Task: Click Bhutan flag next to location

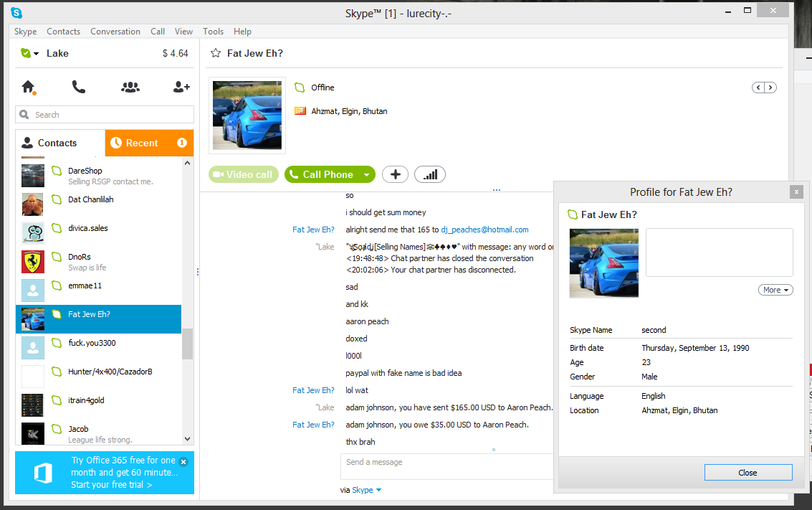Action: pyautogui.click(x=300, y=111)
